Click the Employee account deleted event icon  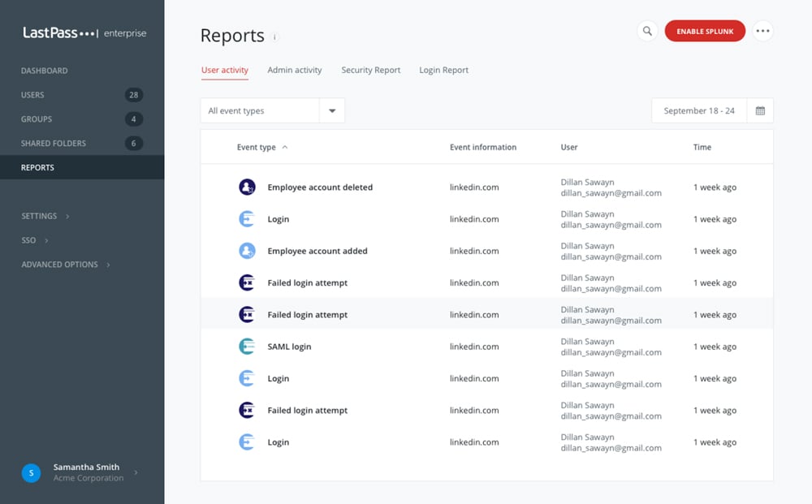(247, 187)
